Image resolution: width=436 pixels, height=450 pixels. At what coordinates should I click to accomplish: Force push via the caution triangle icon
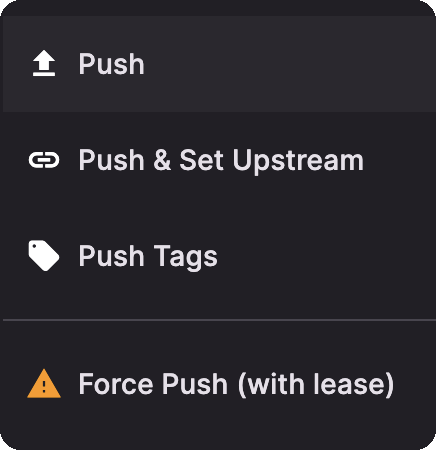coord(44,384)
